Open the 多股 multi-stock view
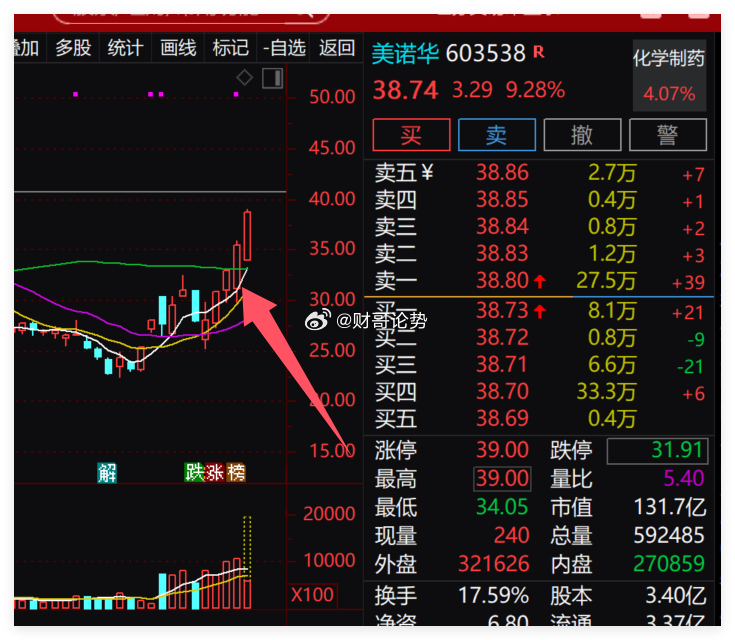This screenshot has width=735, height=640. point(73,48)
